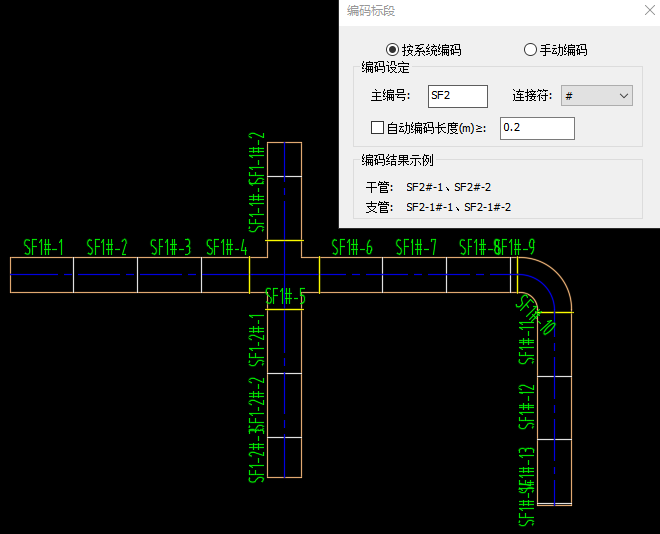Click the length input field showing 0.2
Image resolution: width=660 pixels, height=534 pixels.
click(x=537, y=128)
